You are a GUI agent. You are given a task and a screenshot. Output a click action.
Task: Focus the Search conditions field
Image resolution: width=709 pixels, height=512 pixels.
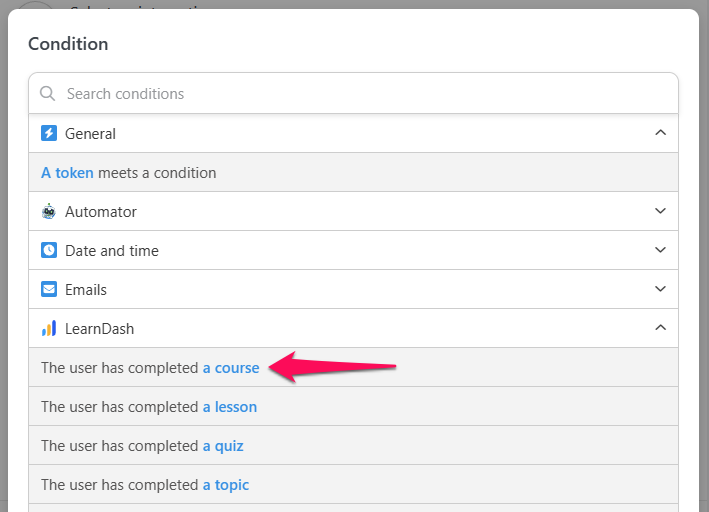coord(354,94)
